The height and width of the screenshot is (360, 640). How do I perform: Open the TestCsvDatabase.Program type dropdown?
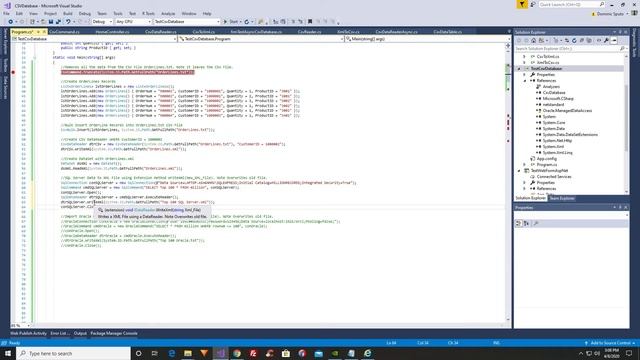click(x=261, y=39)
